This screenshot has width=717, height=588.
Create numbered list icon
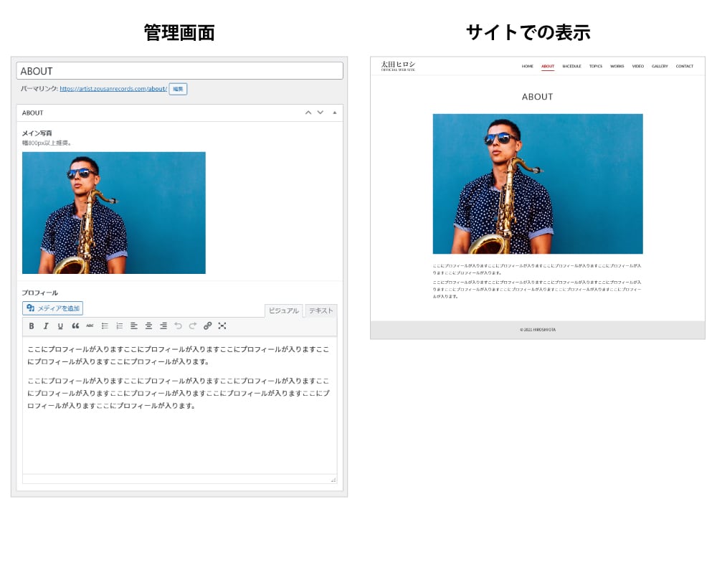tap(119, 326)
